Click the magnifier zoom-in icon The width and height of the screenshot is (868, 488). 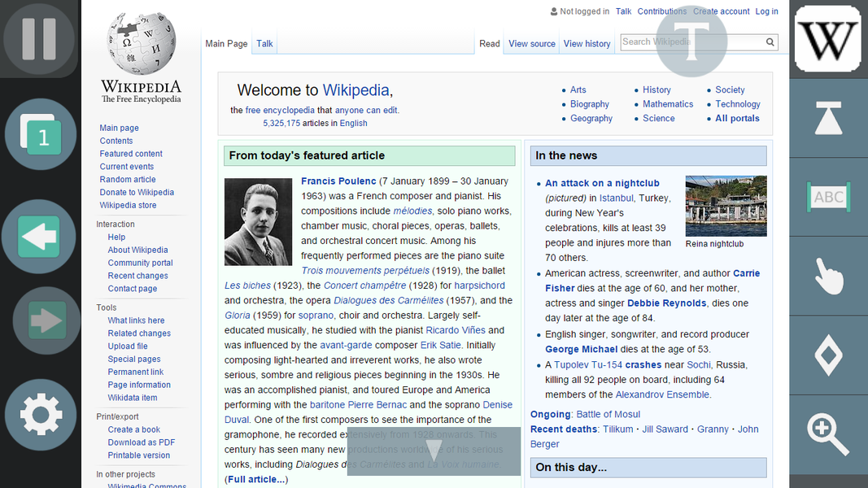tap(828, 434)
